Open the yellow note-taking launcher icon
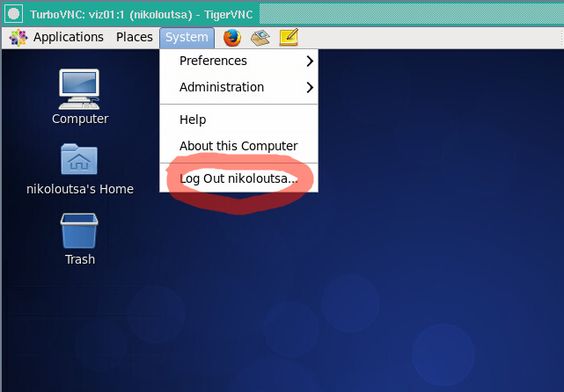Screen dimensions: 564x392 coord(288,37)
